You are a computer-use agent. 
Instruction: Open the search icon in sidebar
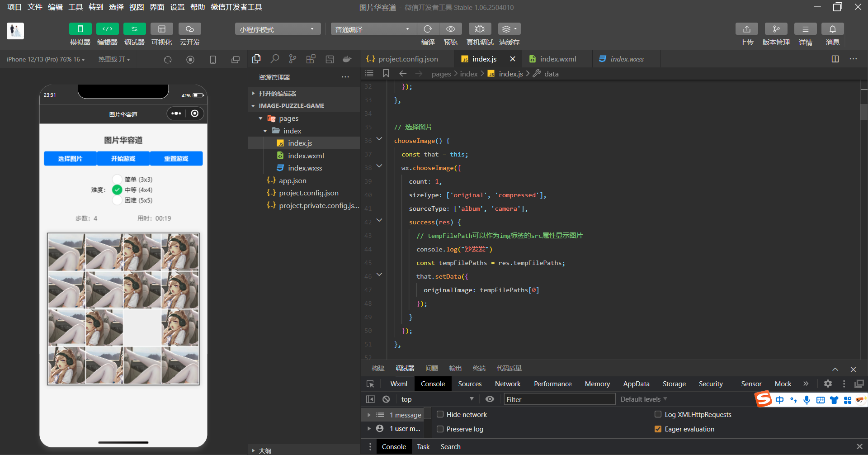(x=274, y=59)
